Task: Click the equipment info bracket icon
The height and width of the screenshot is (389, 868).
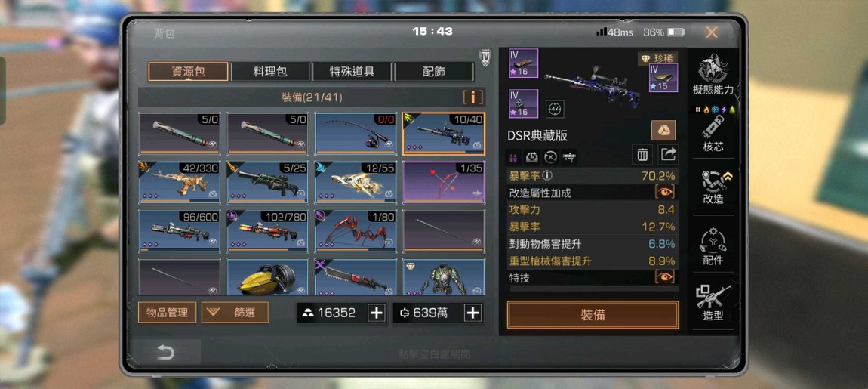Action: point(472,97)
